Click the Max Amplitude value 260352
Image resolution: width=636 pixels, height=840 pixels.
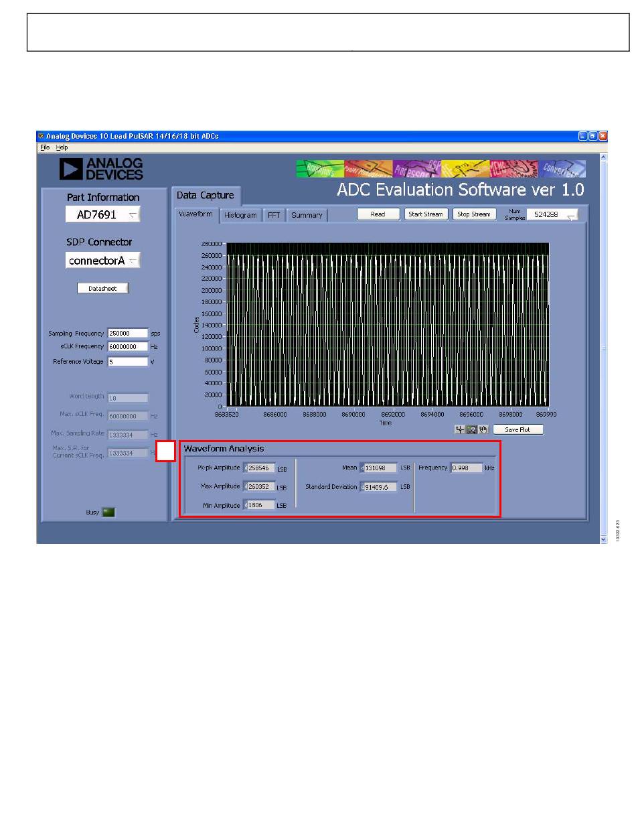pos(259,487)
